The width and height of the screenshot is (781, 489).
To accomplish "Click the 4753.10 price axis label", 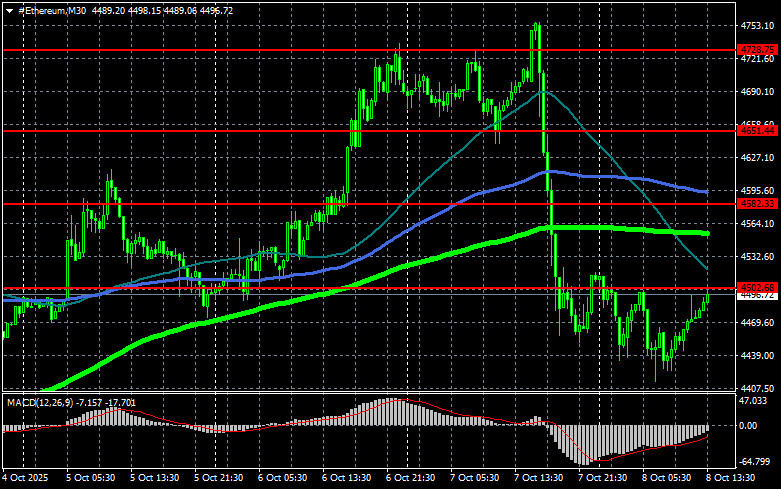I will 757,26.
